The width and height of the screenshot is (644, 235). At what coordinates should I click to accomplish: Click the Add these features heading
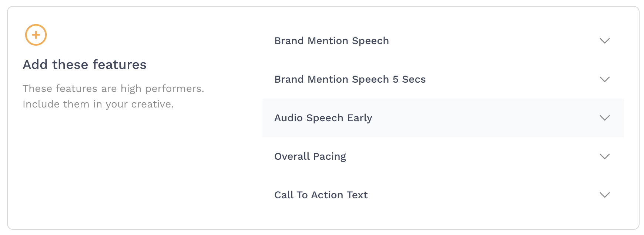click(84, 65)
